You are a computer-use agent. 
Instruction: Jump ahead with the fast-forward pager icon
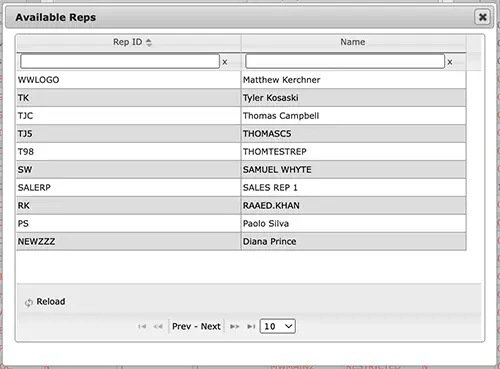(x=235, y=326)
